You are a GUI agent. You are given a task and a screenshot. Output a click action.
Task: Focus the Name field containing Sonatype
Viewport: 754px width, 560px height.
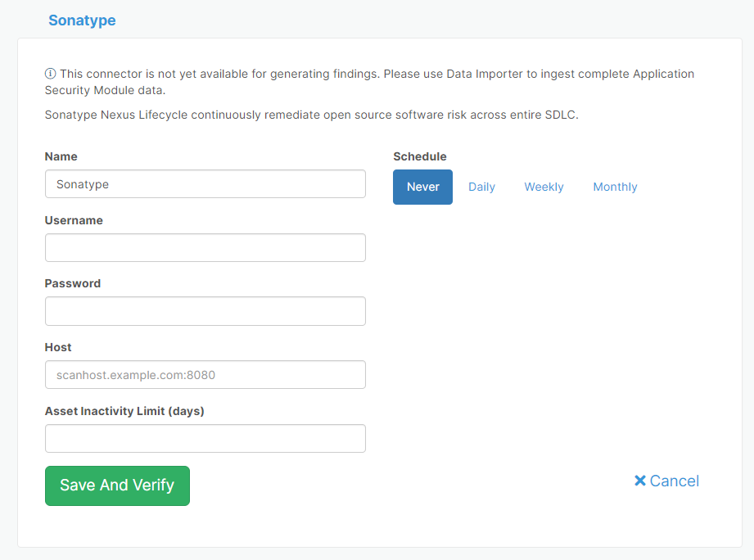pyautogui.click(x=205, y=184)
